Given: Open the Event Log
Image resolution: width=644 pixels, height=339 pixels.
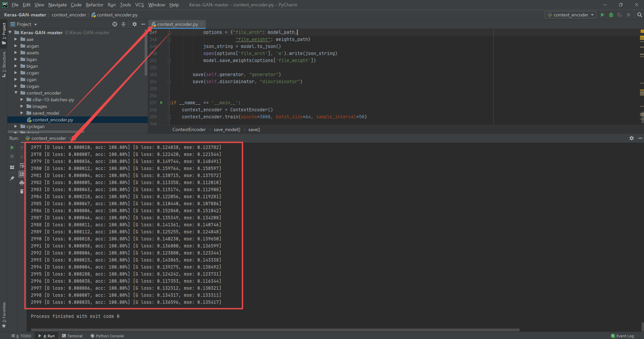Looking at the screenshot, I should pyautogui.click(x=623, y=336).
